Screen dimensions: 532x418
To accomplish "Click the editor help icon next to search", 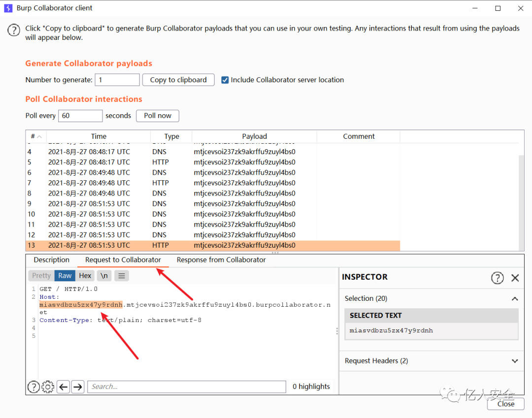I will click(33, 386).
